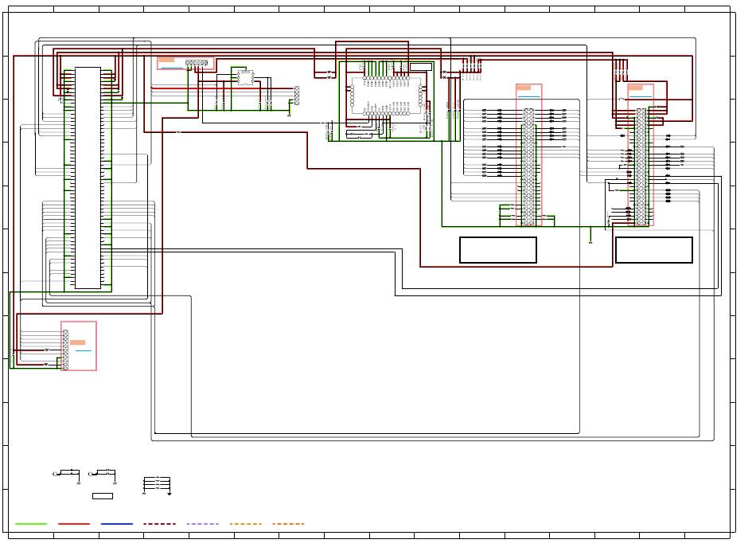
Task: Select the orange label in the bottom-left connector box
Action: [x=78, y=342]
